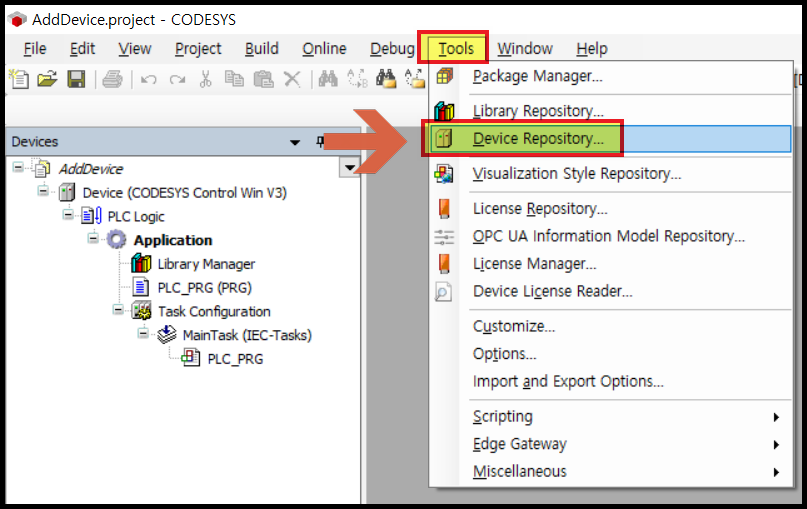
Task: Click the OPC UA Information Model icon
Action: [444, 237]
